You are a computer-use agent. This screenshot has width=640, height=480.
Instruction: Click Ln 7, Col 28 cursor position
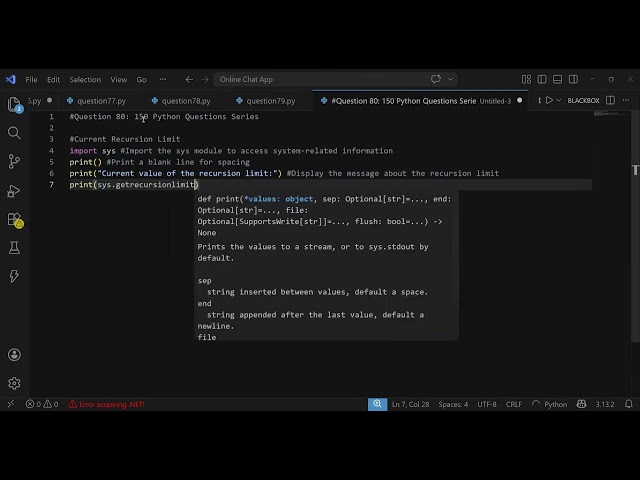pos(410,404)
